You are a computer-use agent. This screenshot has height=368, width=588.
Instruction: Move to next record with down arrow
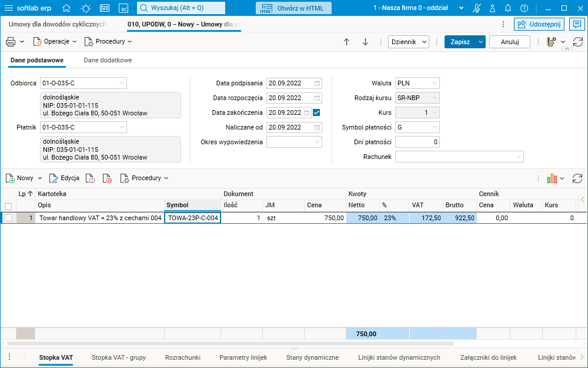365,42
